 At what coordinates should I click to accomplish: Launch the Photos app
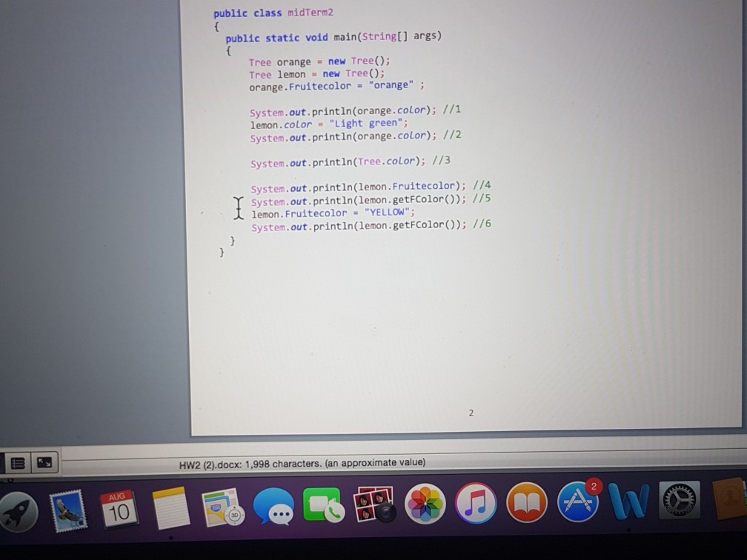pyautogui.click(x=425, y=507)
